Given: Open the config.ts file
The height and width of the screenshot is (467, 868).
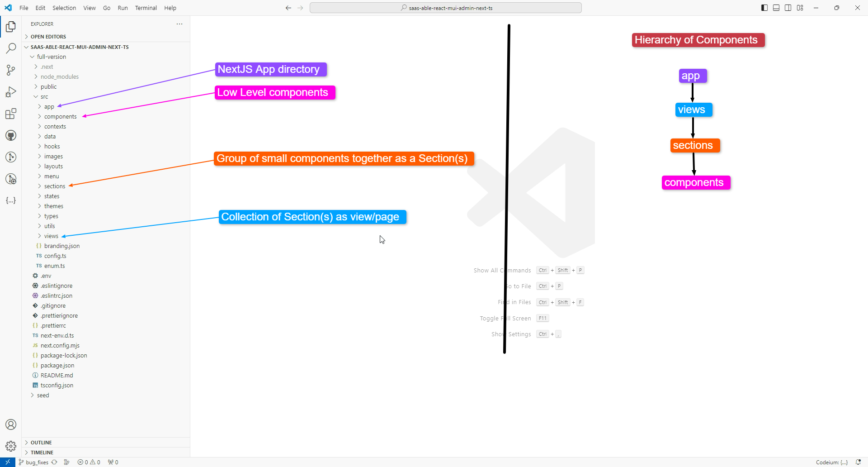Looking at the screenshot, I should pyautogui.click(x=106, y=256).
